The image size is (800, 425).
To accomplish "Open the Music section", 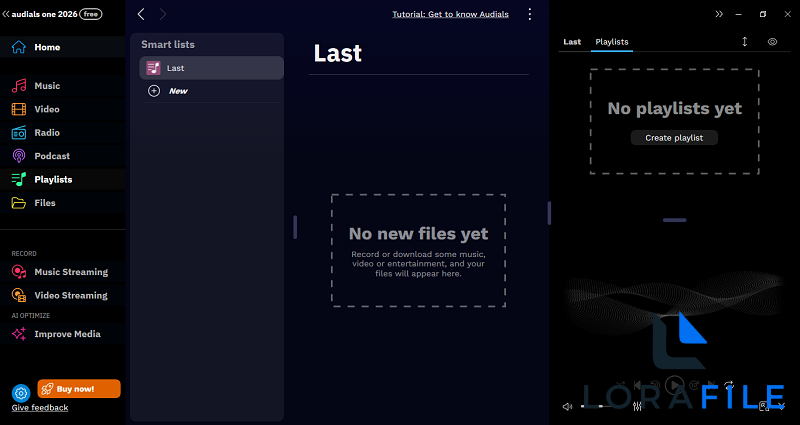I will tap(62, 86).
